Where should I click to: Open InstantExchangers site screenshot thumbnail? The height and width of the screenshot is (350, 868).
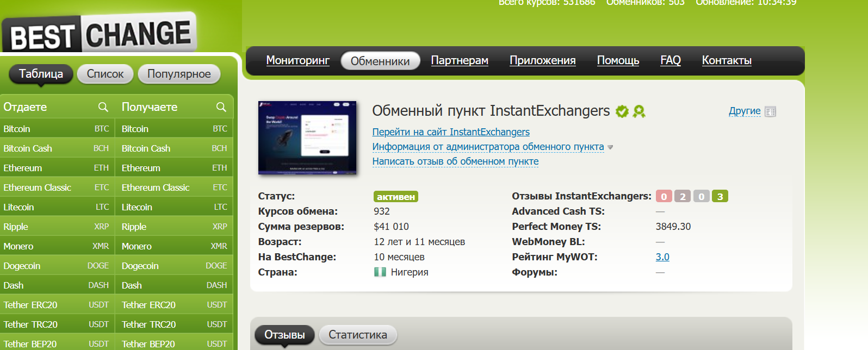307,137
